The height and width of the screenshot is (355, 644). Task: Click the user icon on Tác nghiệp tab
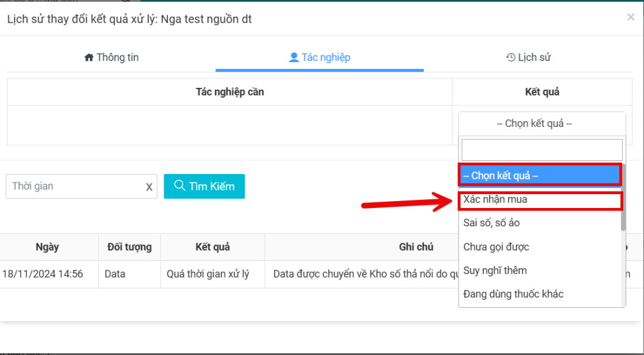click(x=293, y=58)
